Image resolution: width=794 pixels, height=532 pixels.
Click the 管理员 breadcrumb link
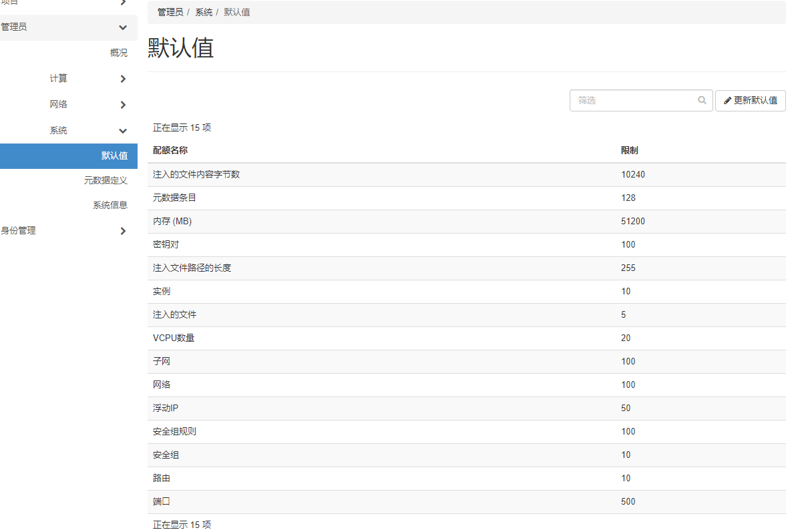pos(170,12)
